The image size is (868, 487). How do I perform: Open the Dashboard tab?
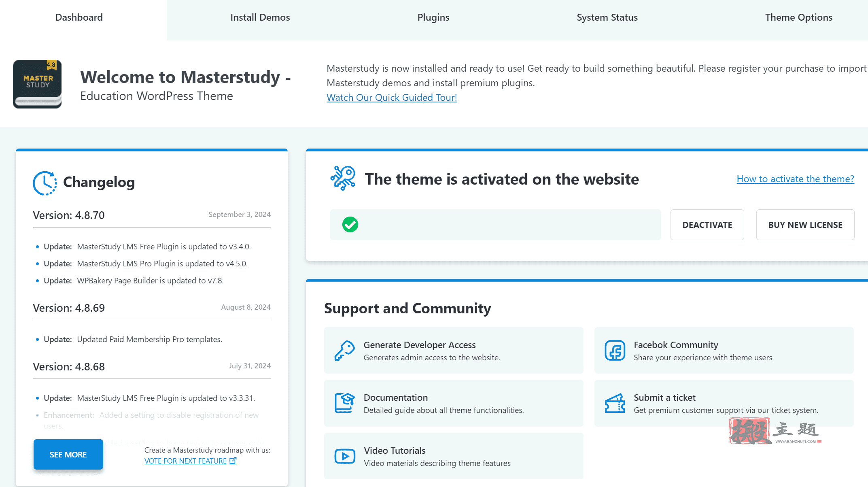pos(79,17)
